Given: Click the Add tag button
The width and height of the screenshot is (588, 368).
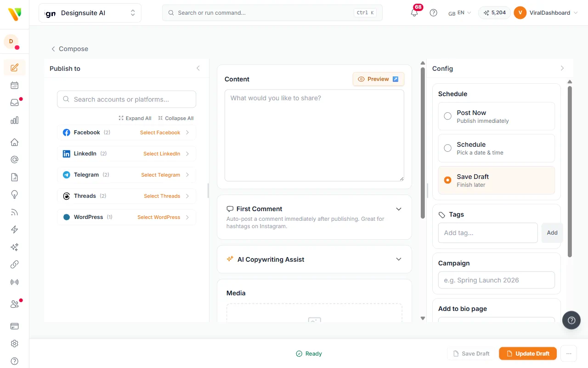Looking at the screenshot, I should pos(552,233).
